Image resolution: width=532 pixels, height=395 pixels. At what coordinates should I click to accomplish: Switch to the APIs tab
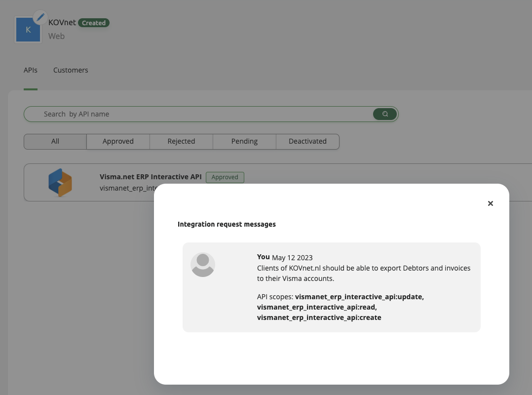coord(30,70)
